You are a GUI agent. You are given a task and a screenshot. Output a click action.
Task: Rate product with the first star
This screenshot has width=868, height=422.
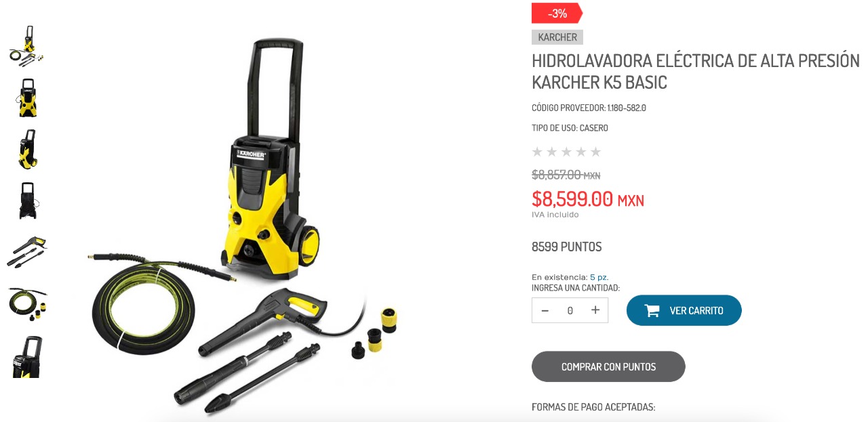click(538, 152)
